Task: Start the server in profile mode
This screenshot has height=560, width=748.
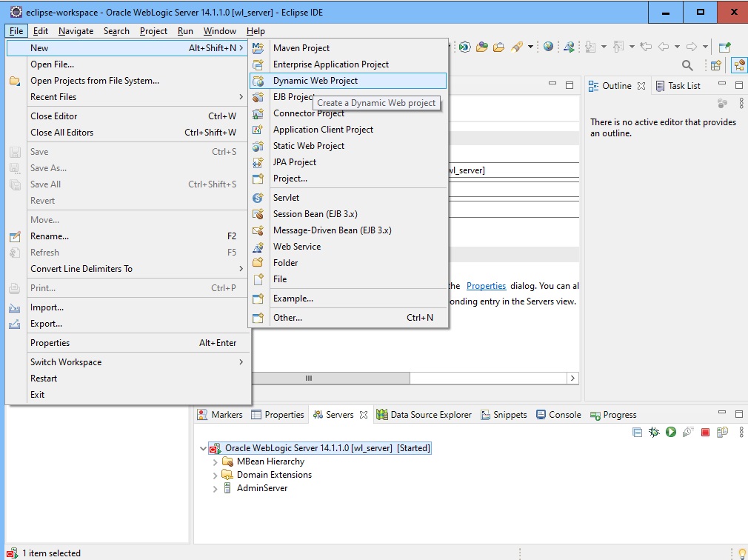Action: pyautogui.click(x=688, y=432)
